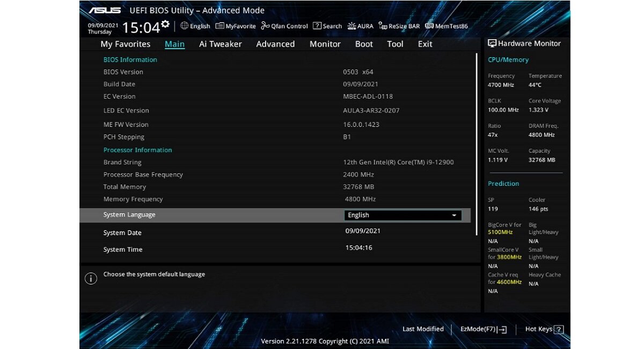
Task: Open the Qfan Control utility
Action: [x=284, y=26]
